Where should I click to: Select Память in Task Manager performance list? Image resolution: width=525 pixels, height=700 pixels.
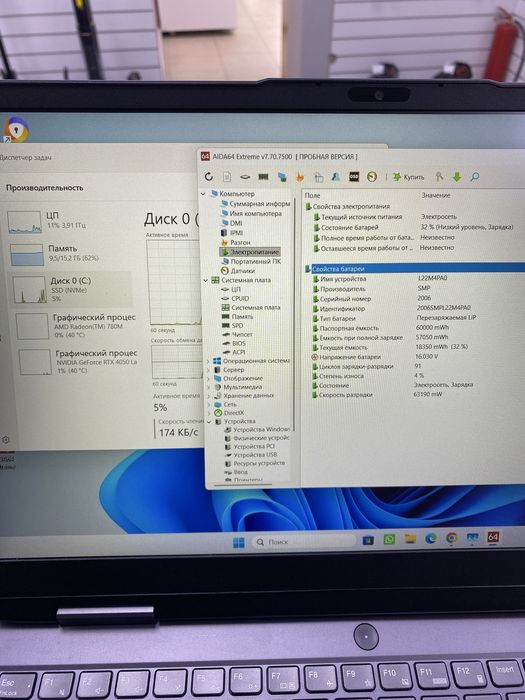point(68,253)
